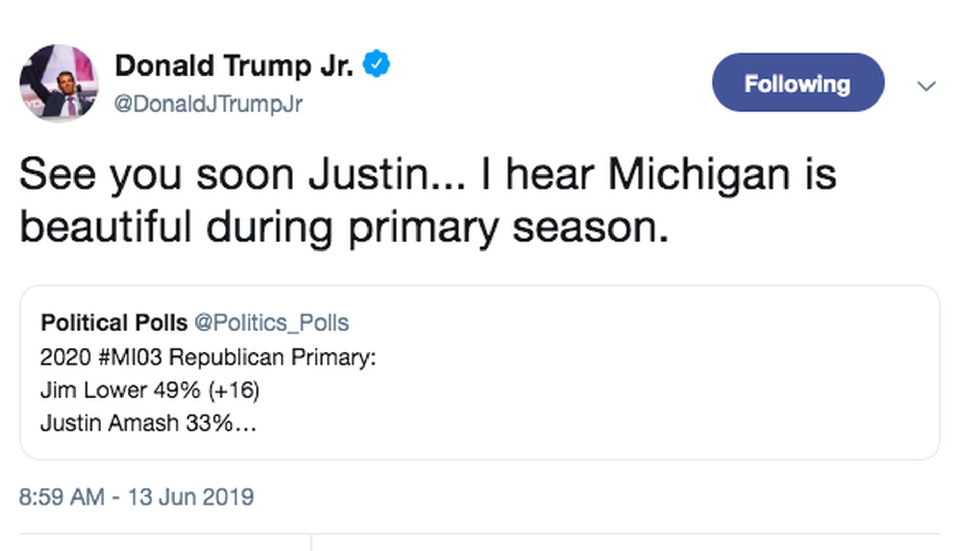Screen dimensions: 980x551
Task: Open the Donald Trump Jr. display name link
Action: 234,66
